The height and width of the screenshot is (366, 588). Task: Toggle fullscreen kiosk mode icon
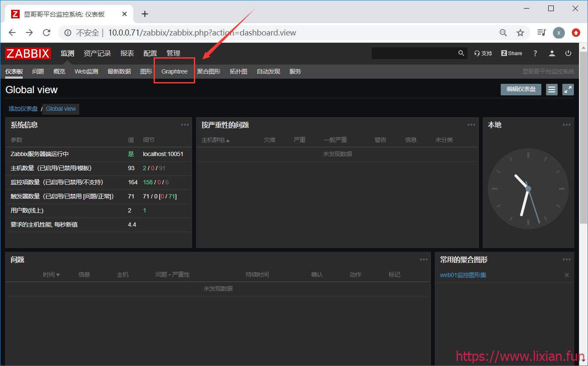(568, 89)
